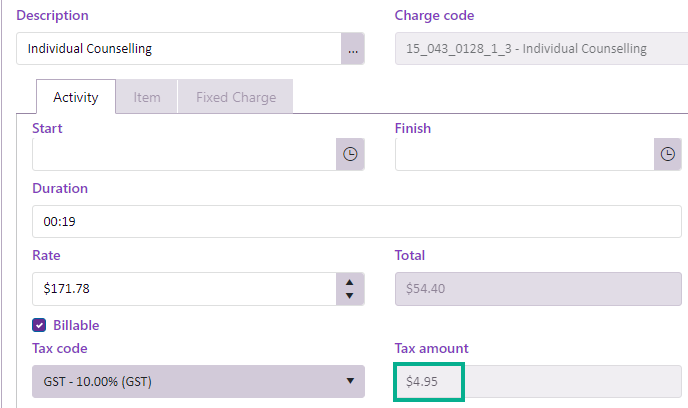The width and height of the screenshot is (688, 408).
Task: Increase the Rate with up arrow
Action: (x=349, y=281)
